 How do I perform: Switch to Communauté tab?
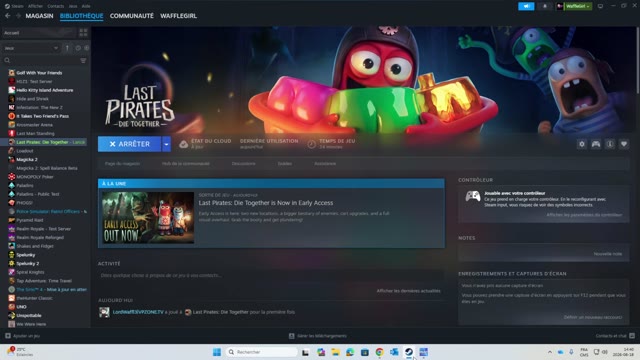click(131, 16)
